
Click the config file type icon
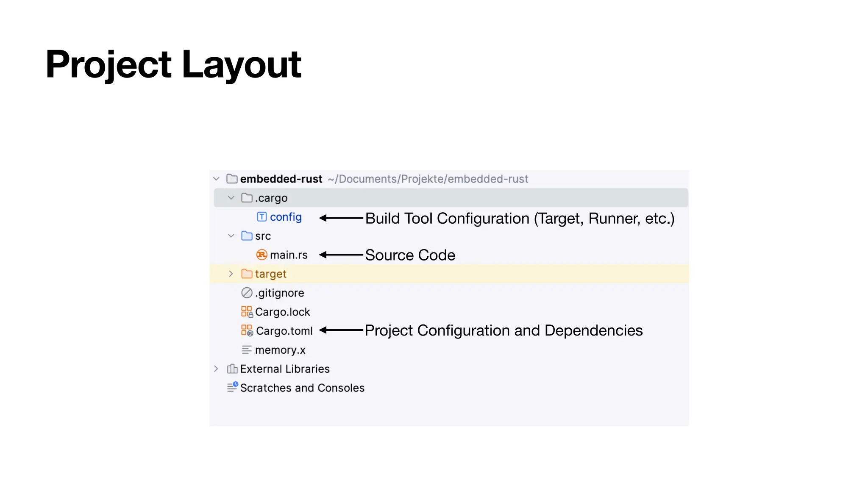point(262,217)
